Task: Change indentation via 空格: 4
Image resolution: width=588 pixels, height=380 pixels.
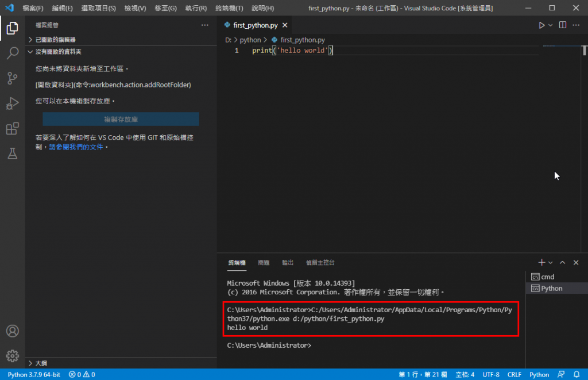Action: [465, 374]
